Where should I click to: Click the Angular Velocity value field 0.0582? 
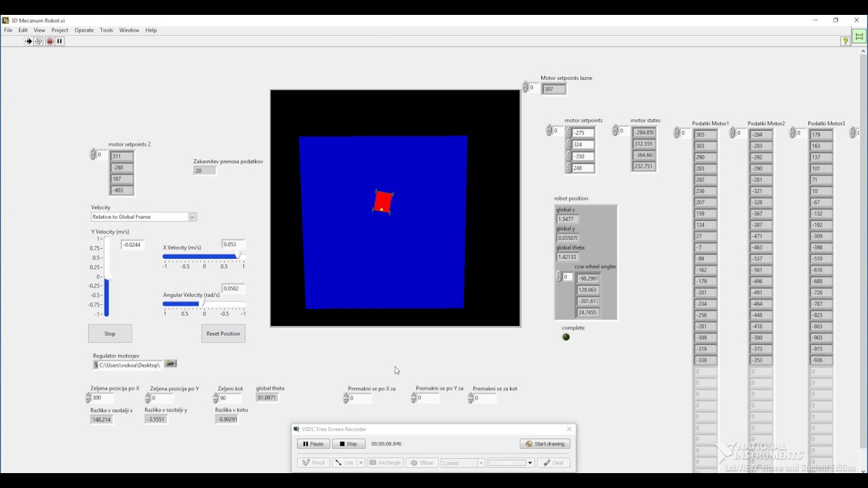233,289
